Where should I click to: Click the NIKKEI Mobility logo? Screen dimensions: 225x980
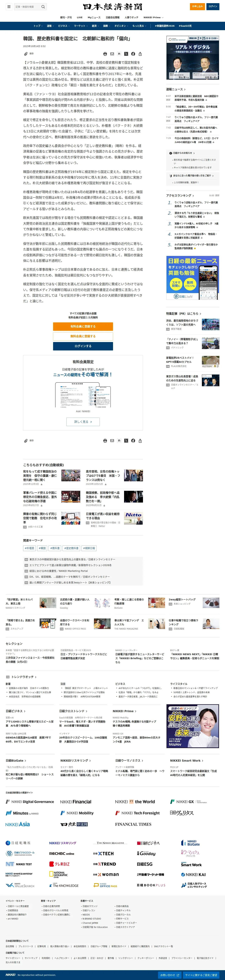[77, 813]
